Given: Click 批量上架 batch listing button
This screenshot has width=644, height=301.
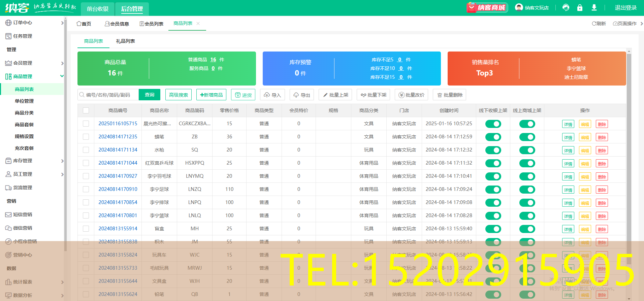Looking at the screenshot, I should [x=335, y=95].
